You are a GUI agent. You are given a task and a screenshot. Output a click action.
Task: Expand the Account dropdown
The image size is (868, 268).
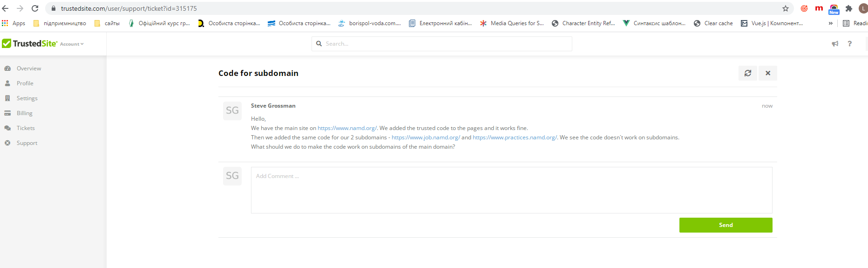point(72,44)
